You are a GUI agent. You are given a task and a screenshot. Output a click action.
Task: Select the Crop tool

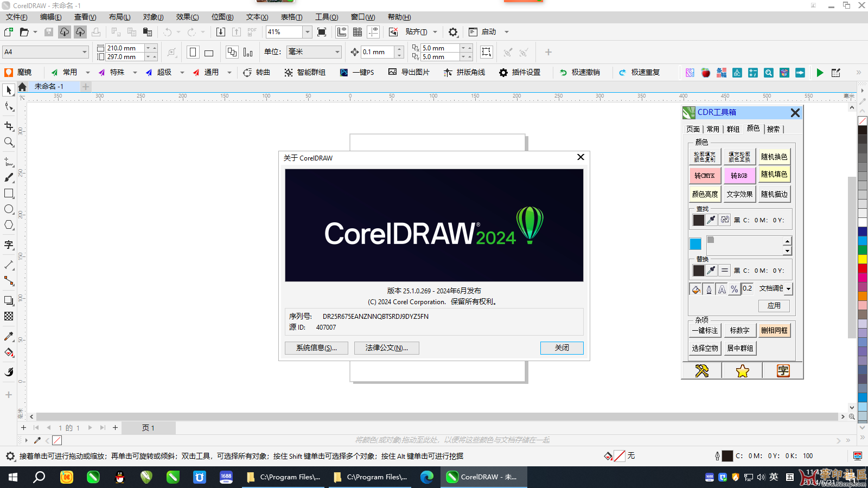(x=9, y=126)
